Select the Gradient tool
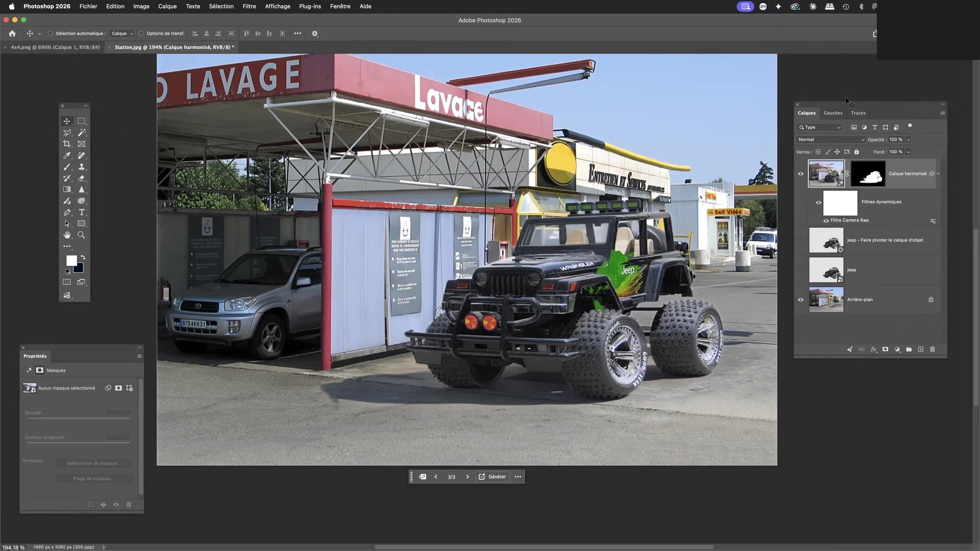 click(x=67, y=190)
